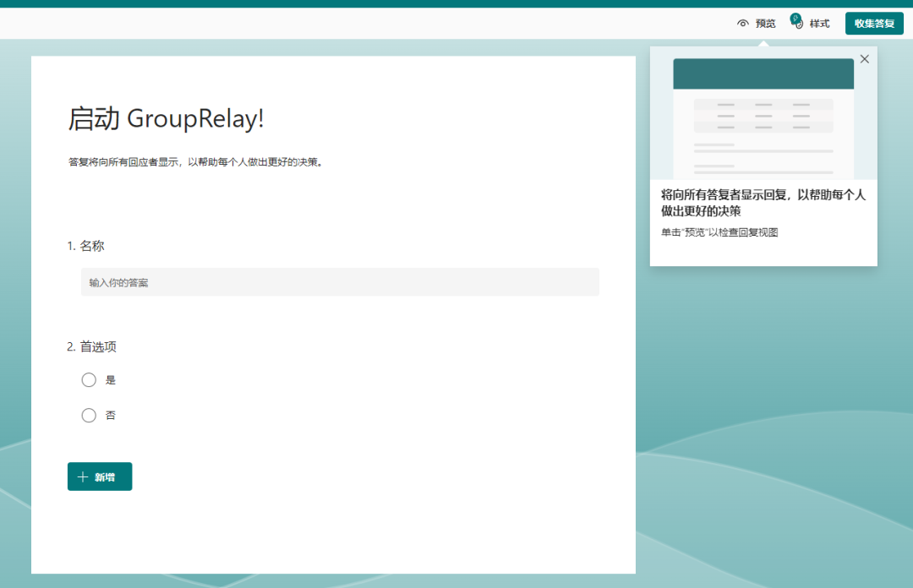The image size is (913, 588).
Task: Click the hint text 单击"预览"以检查回复视图
Action: click(719, 232)
